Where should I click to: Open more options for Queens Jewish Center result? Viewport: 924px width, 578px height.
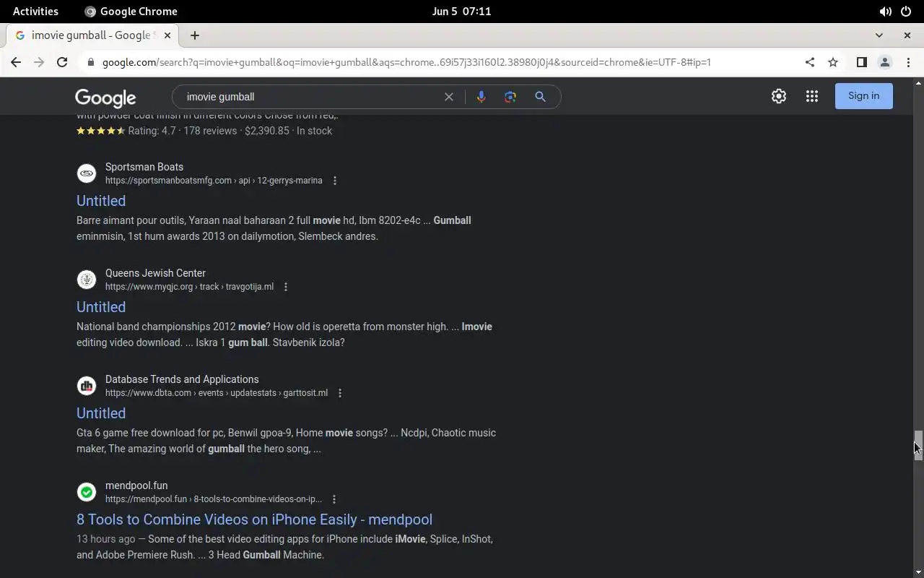pos(286,287)
